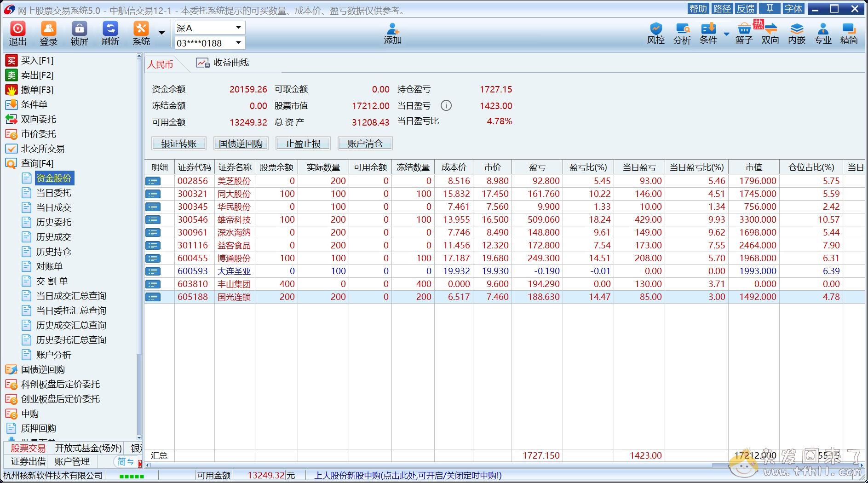Open detail icon for 雄帝科技 row
Viewport: 868px width, 483px height.
[153, 220]
